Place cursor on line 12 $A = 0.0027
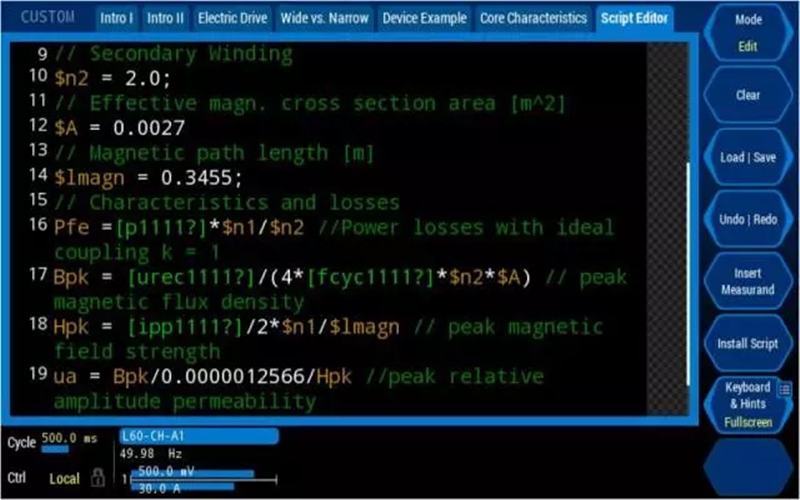Viewport: 800px width, 500px height. [x=119, y=128]
